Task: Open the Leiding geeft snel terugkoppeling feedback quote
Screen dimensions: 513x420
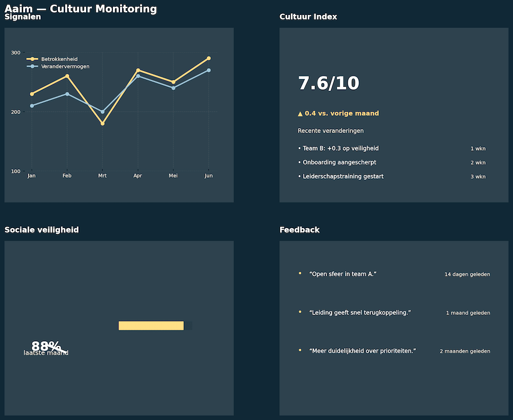Action: 360,312
